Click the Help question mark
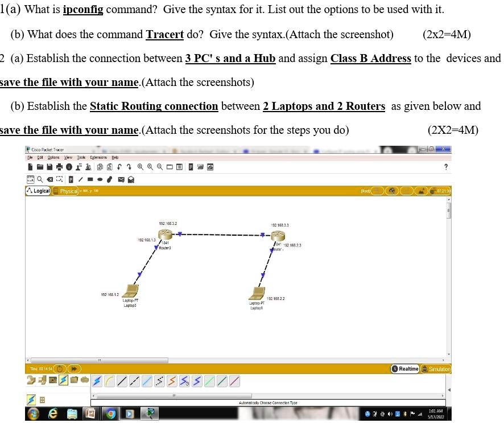The height and width of the screenshot is (423, 504). [x=447, y=167]
